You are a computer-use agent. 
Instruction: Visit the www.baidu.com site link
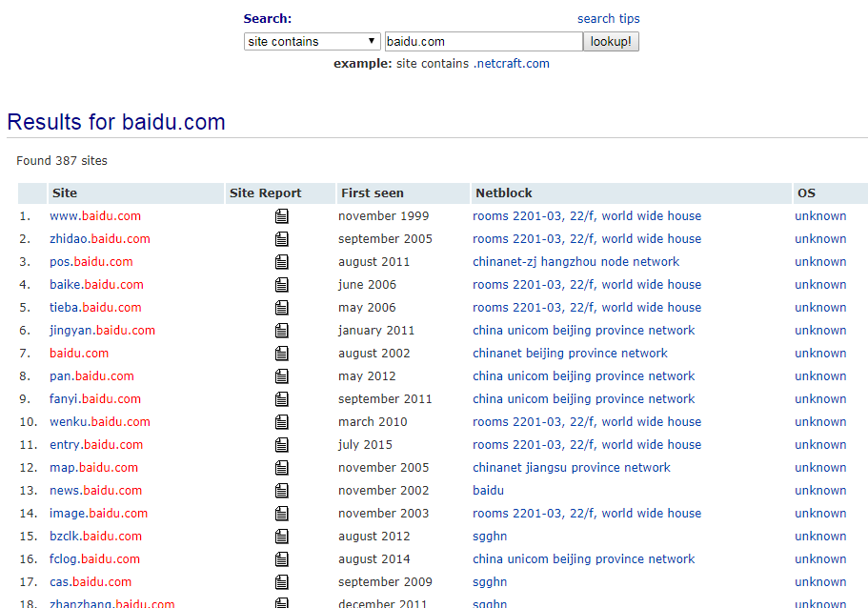click(95, 216)
